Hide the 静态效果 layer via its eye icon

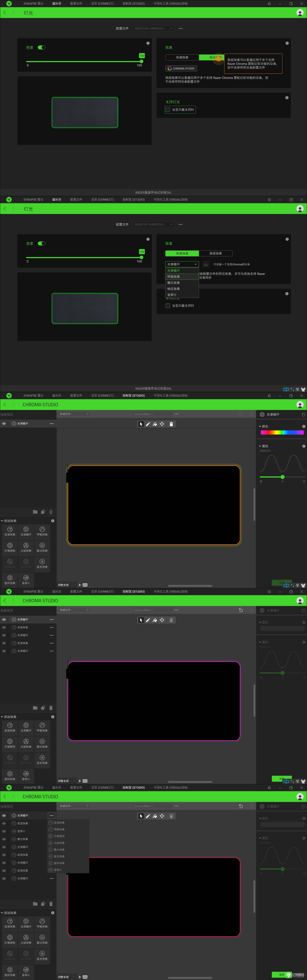(x=4, y=839)
